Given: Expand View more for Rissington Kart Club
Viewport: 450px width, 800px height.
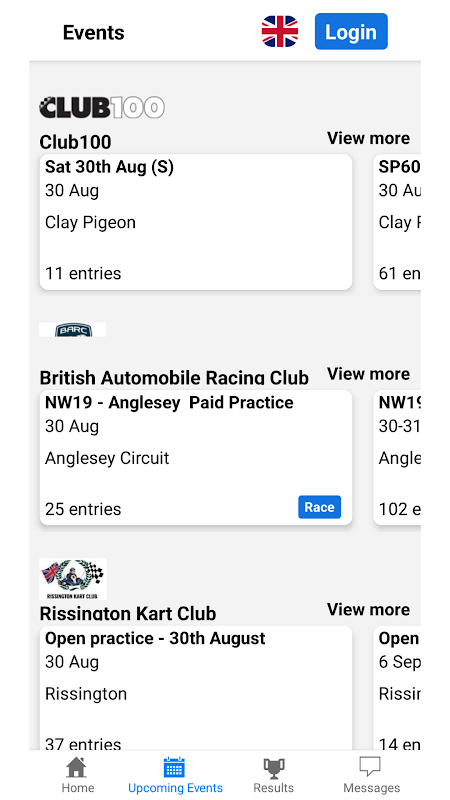Looking at the screenshot, I should click(368, 610).
